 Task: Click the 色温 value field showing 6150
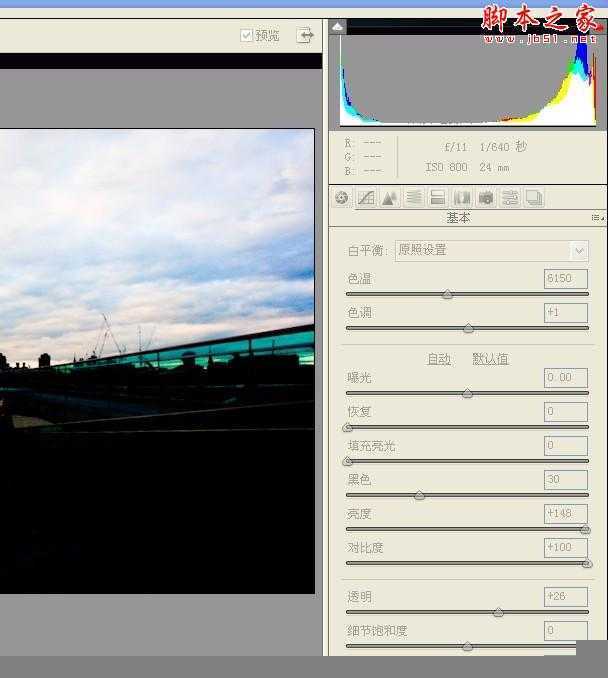point(566,279)
